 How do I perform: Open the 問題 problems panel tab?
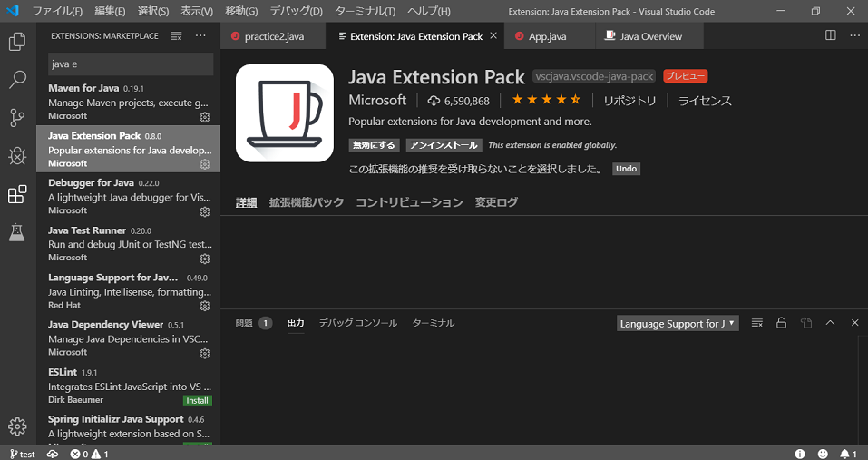click(x=254, y=323)
